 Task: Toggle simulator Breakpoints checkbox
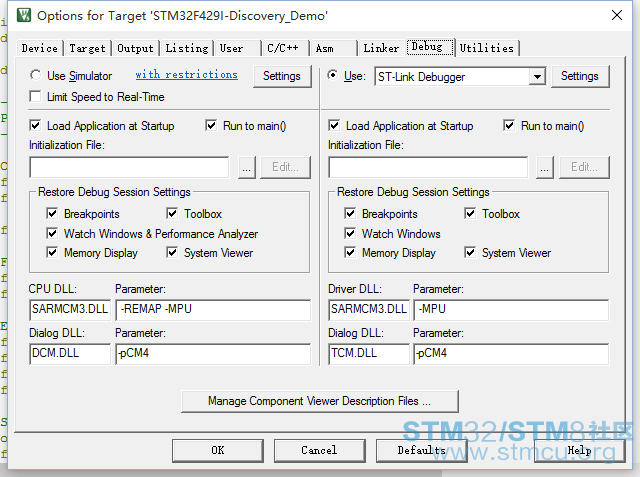click(x=52, y=213)
